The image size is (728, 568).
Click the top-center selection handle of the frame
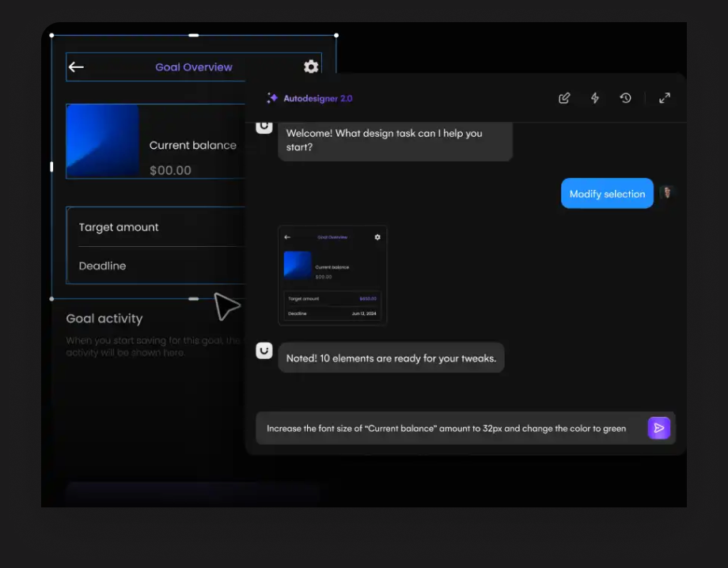pos(194,36)
